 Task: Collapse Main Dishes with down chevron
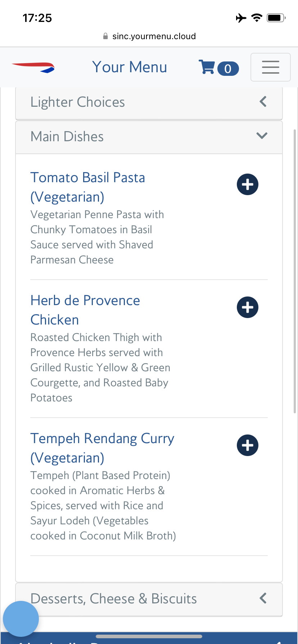[x=262, y=136]
